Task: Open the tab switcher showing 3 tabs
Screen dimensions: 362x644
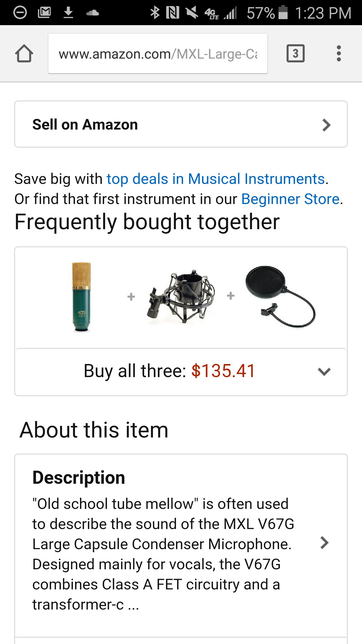Action: 295,53
